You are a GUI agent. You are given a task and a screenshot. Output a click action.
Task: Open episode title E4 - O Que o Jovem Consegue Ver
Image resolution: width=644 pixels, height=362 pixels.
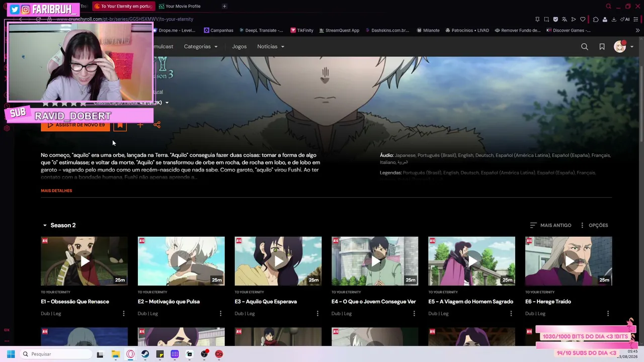click(374, 302)
